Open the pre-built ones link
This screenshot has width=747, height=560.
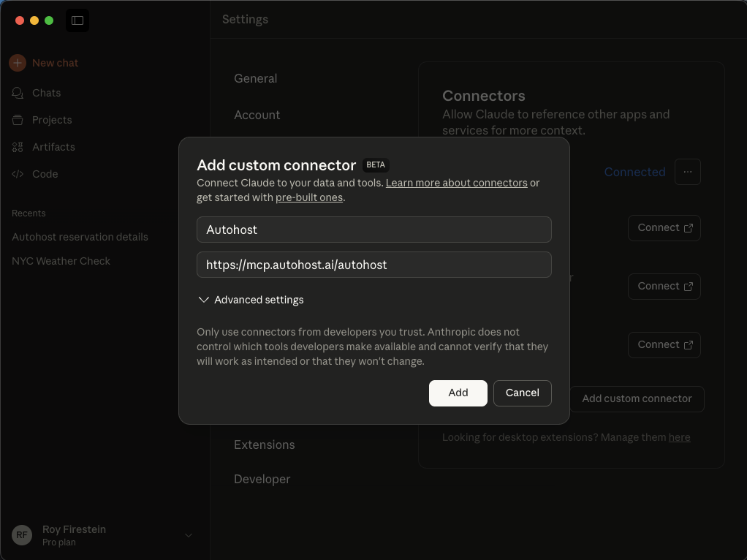(x=308, y=197)
